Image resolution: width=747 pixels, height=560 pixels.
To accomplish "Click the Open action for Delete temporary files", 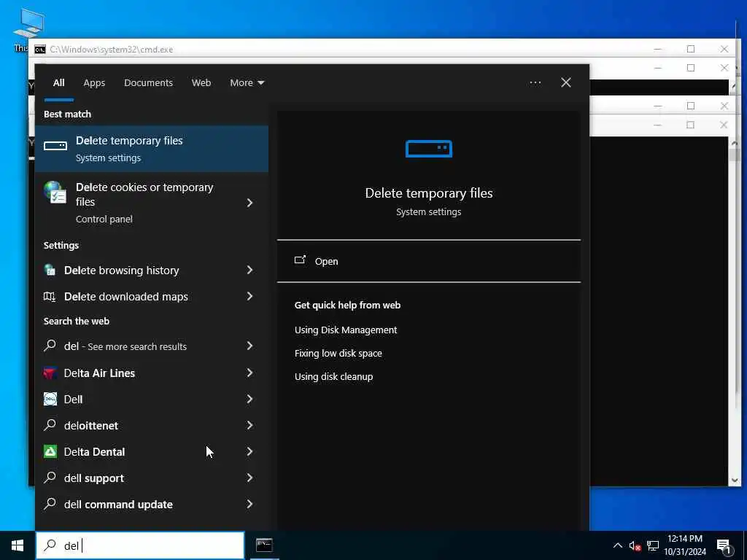I will (429, 261).
